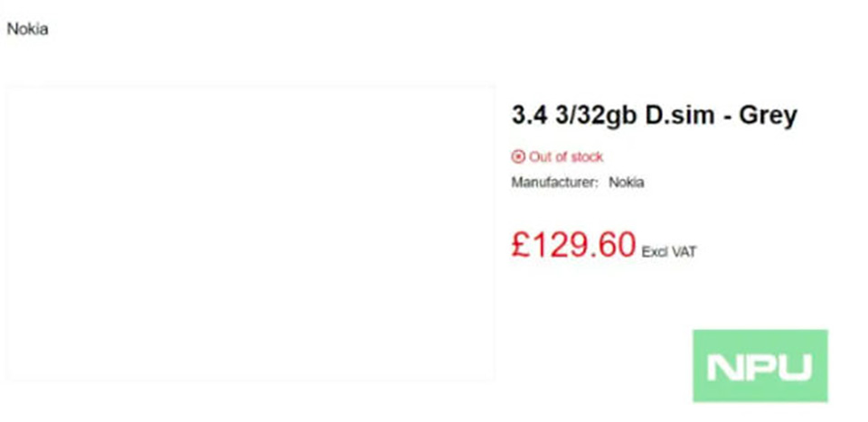Click the VAT text beside the price
Viewport: 868px width, 422px height.
coord(684,252)
